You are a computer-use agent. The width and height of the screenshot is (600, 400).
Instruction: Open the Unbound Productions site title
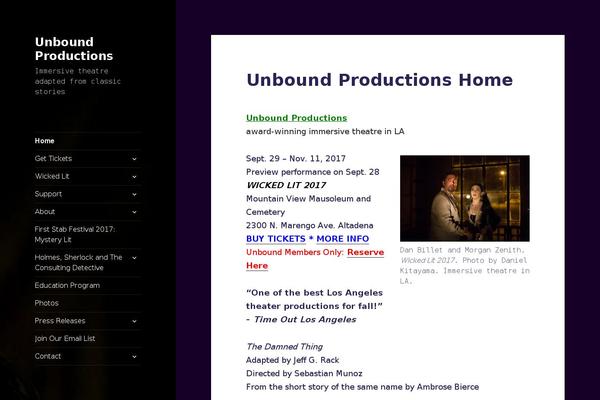74,49
